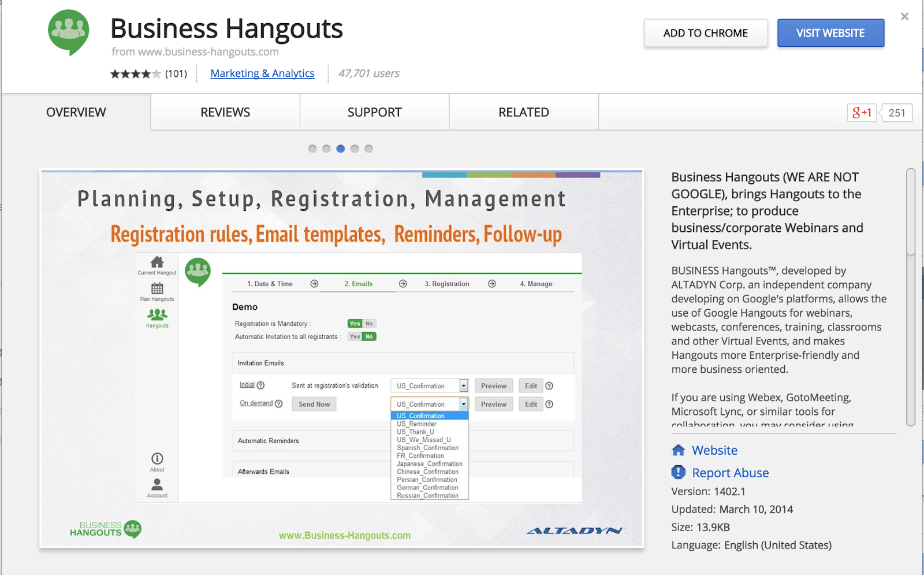Open Plan Hangouts via the calendar icon
Viewport: 924px width, 575px height.
coord(156,289)
